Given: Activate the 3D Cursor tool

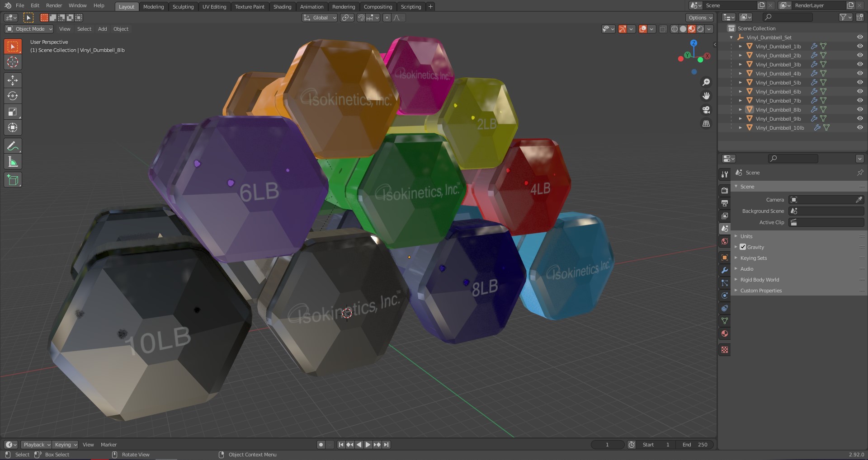Looking at the screenshot, I should coord(13,62).
